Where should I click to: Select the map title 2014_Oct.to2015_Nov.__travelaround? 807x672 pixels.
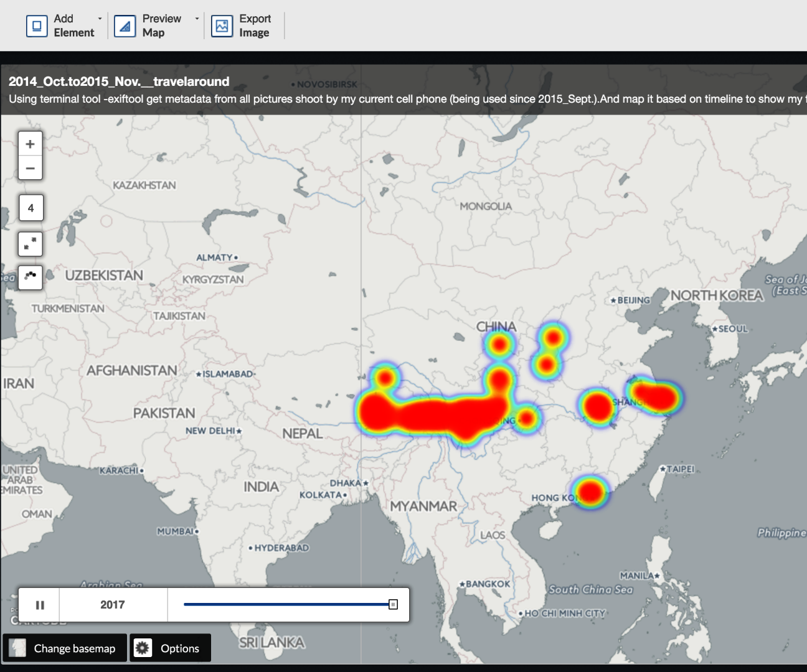coord(118,82)
